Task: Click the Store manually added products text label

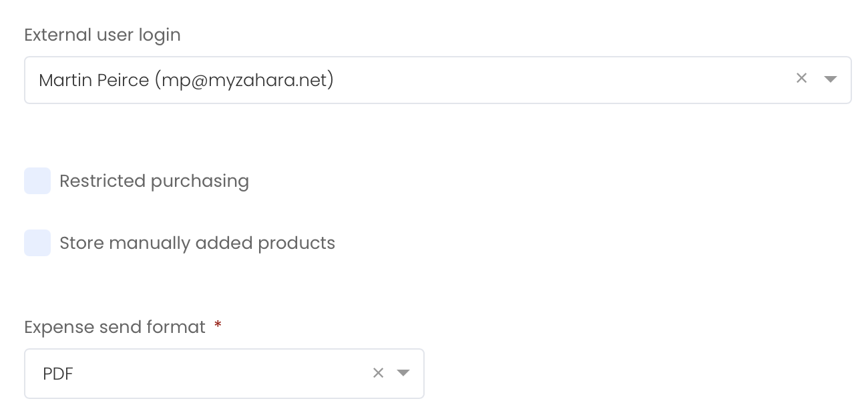Action: [197, 242]
